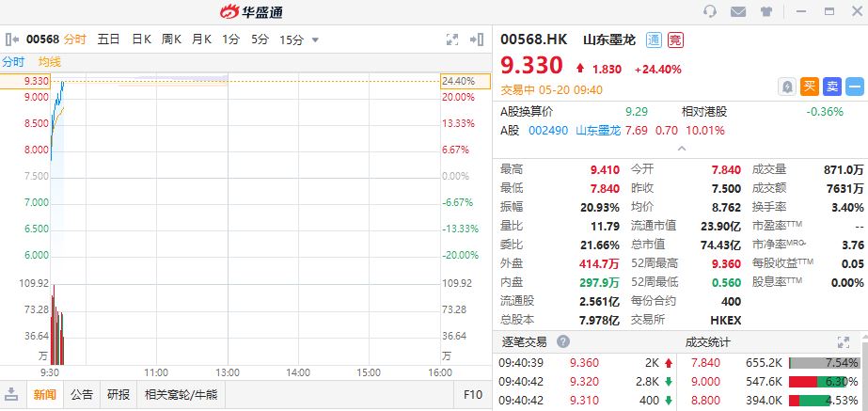868x411 pixels.
Task: Click the 相对港股 value -0.36%
Action: pyautogui.click(x=824, y=112)
